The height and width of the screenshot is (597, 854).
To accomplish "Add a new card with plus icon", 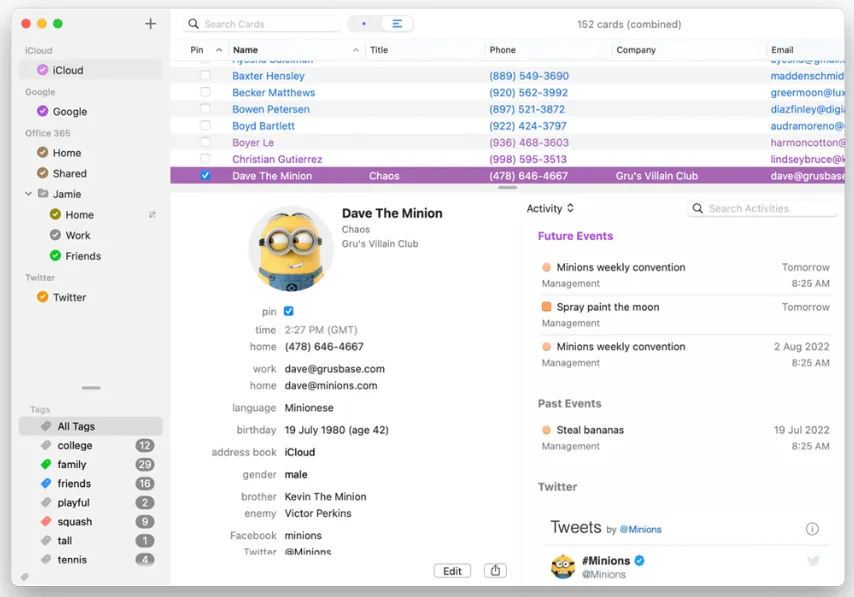I will click(150, 23).
